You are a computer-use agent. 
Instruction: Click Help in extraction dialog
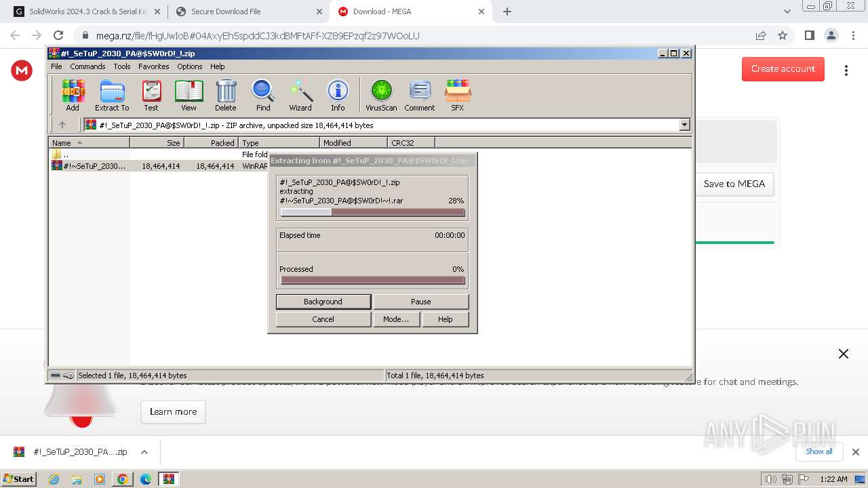[446, 319]
